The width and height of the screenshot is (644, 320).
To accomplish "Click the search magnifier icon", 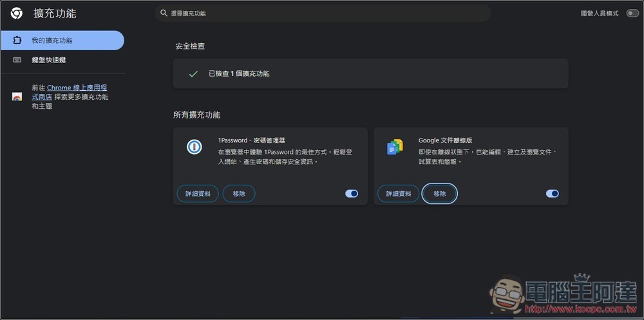I will (164, 14).
